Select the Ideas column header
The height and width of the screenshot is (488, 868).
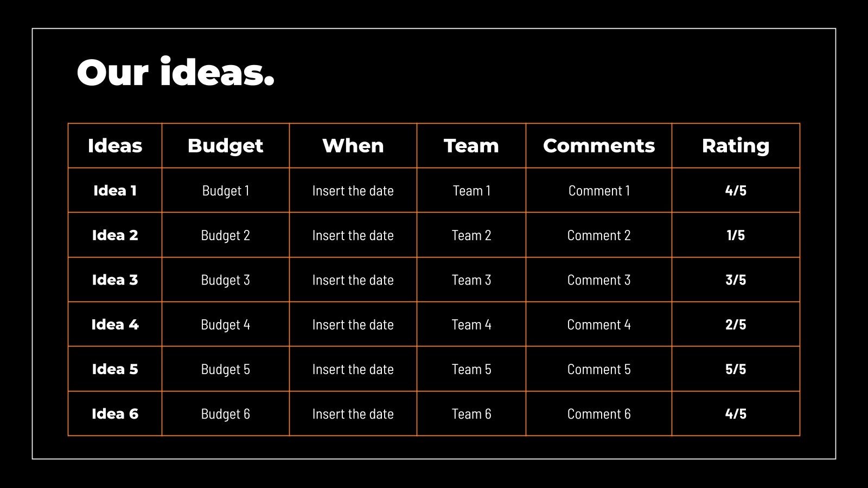[x=115, y=145]
